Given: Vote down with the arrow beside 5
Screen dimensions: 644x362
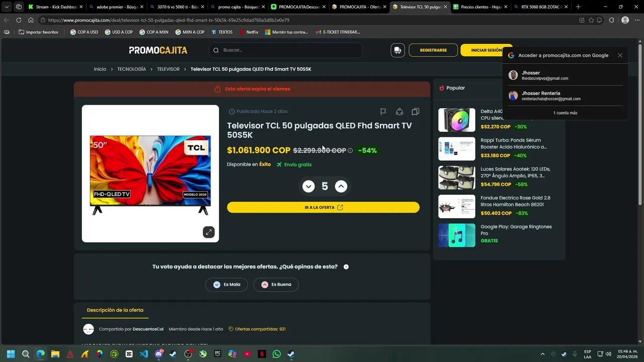Looking at the screenshot, I should (x=308, y=187).
